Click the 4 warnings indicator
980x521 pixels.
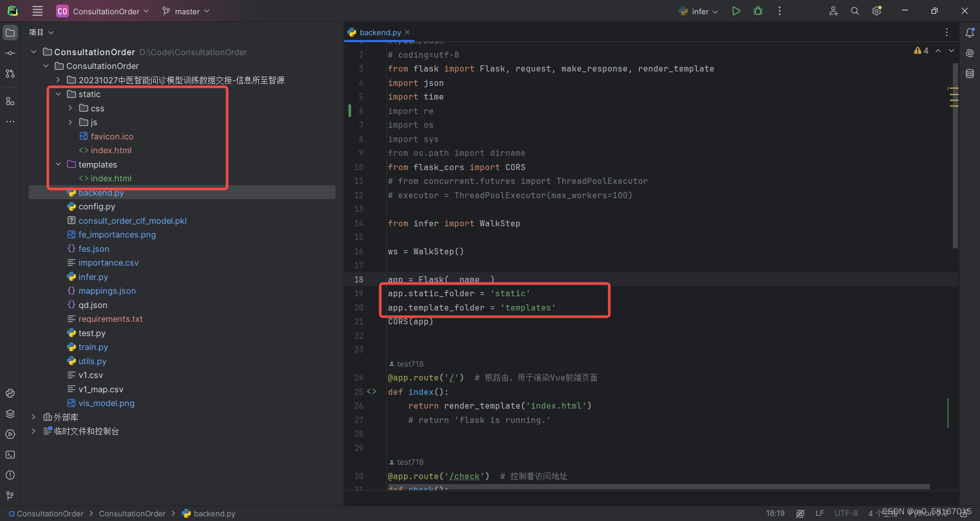pyautogui.click(x=921, y=51)
